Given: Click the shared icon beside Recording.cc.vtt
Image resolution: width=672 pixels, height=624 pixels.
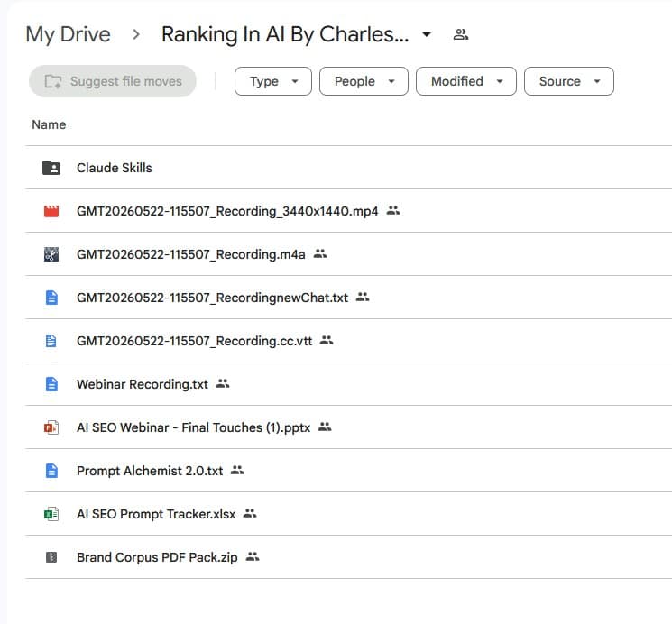Looking at the screenshot, I should click(x=327, y=340).
